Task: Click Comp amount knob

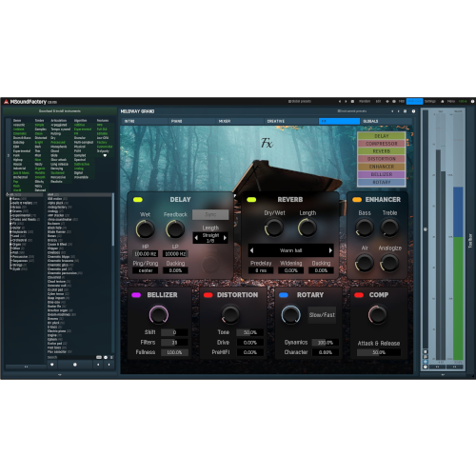Action: (377, 314)
